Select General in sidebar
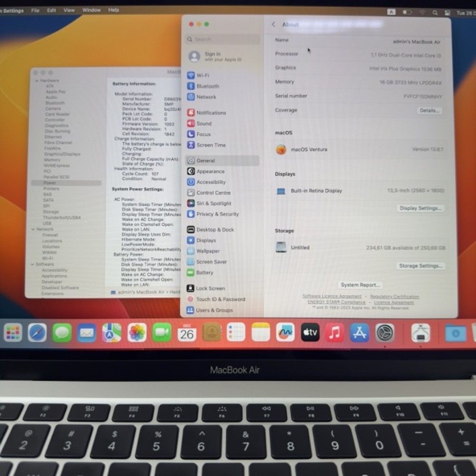The image size is (476, 476). (222, 160)
